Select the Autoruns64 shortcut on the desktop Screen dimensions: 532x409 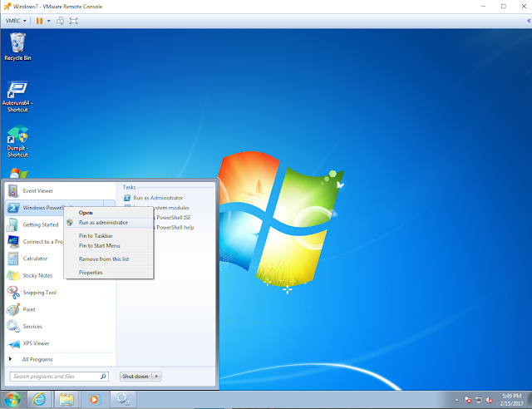17,96
